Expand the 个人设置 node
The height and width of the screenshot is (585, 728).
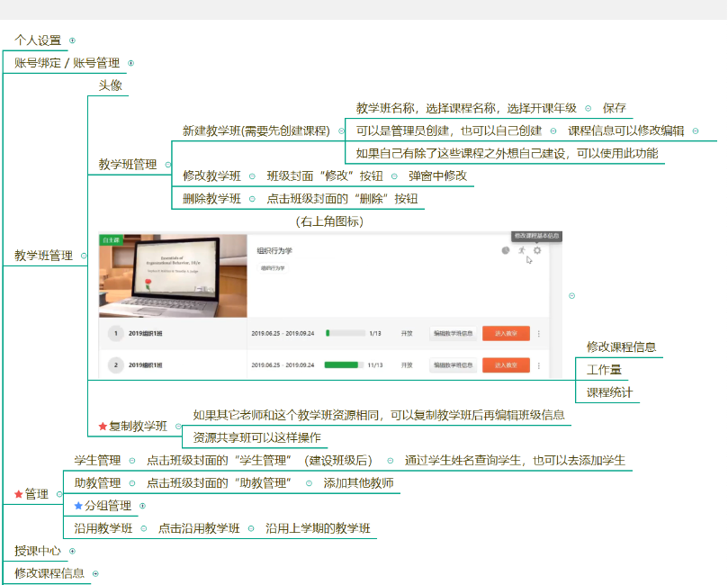pyautogui.click(x=72, y=40)
